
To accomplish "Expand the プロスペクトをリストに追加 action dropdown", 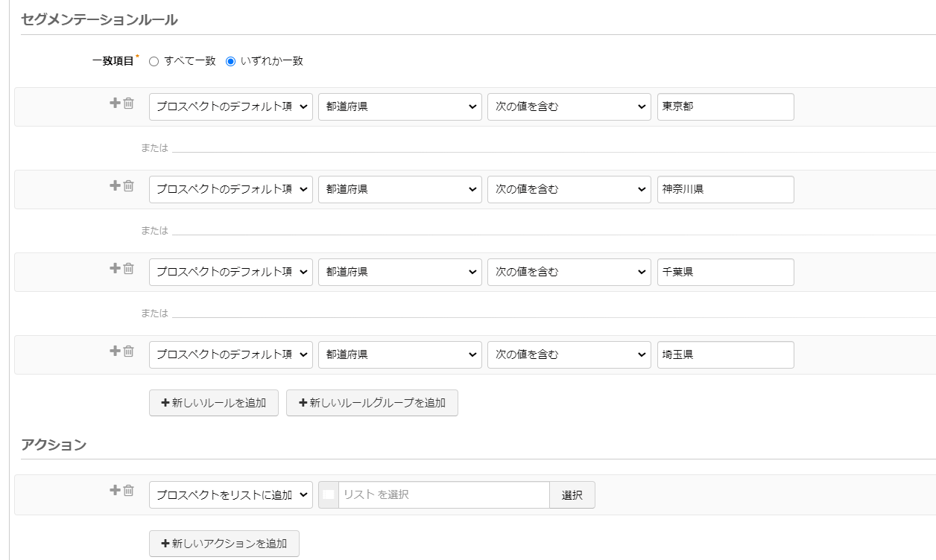I will point(231,495).
